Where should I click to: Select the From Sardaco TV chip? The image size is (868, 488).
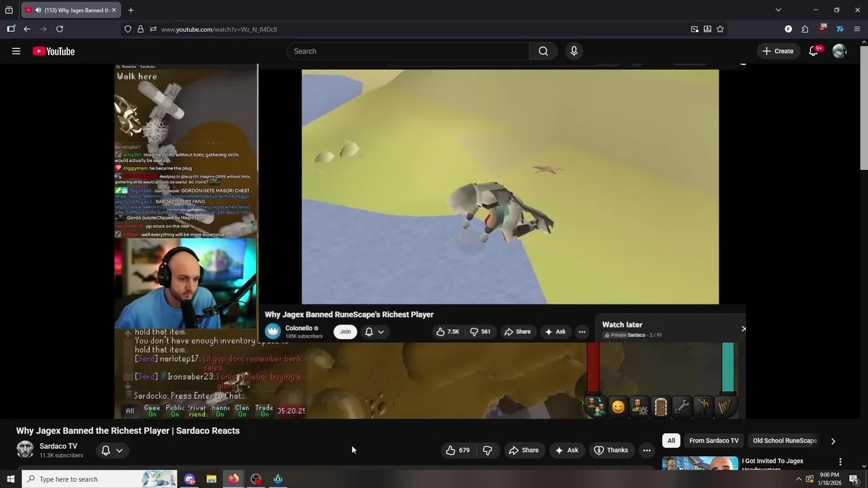tap(714, 441)
